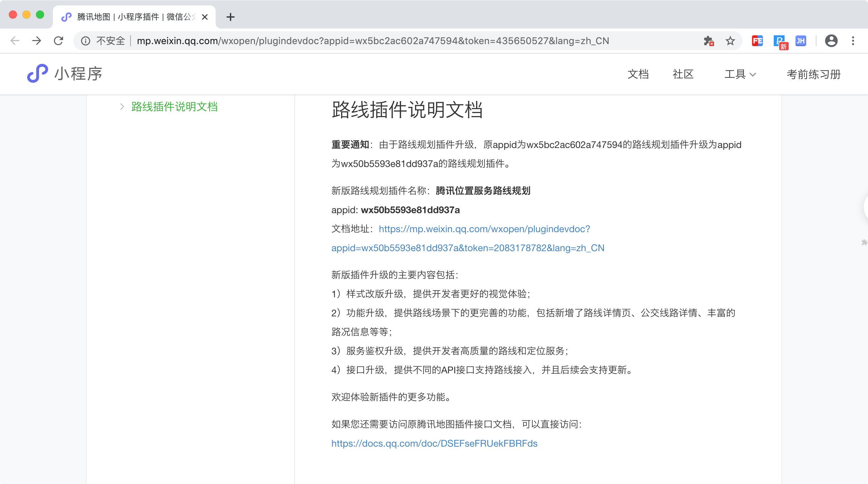Open a new tab with the plus button

tap(231, 17)
